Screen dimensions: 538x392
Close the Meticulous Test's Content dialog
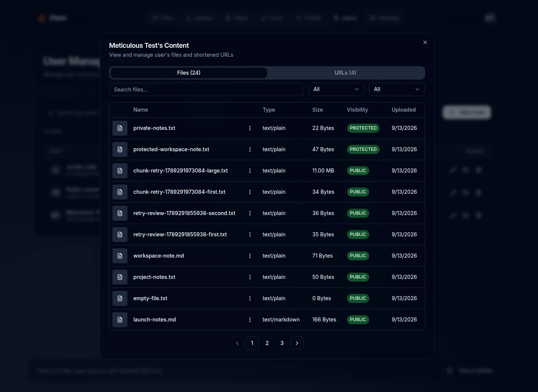coord(425,42)
